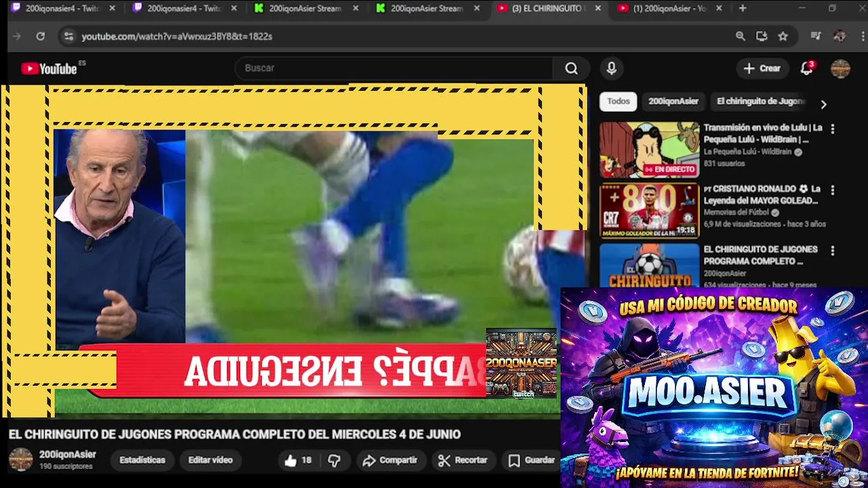Click Recortar to clip video
868x488 pixels.
pos(463,460)
